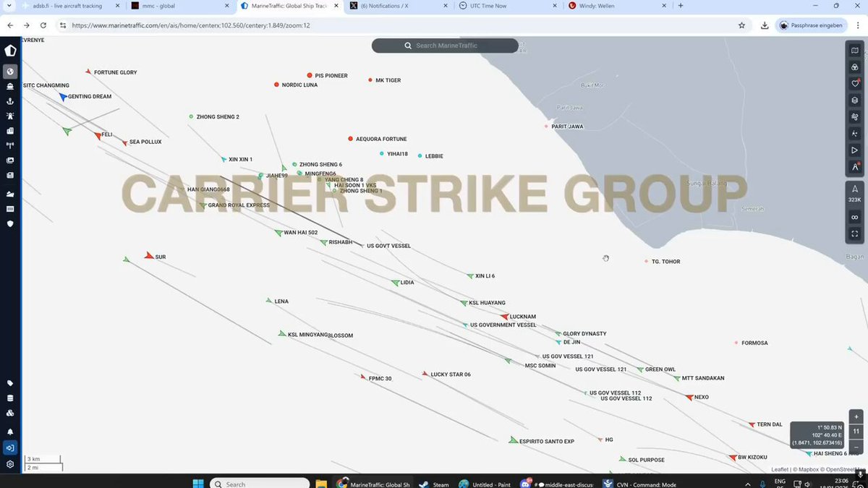The width and height of the screenshot is (868, 488).
Task: Select the GENTING DREAM blue vessel
Action: click(x=64, y=96)
